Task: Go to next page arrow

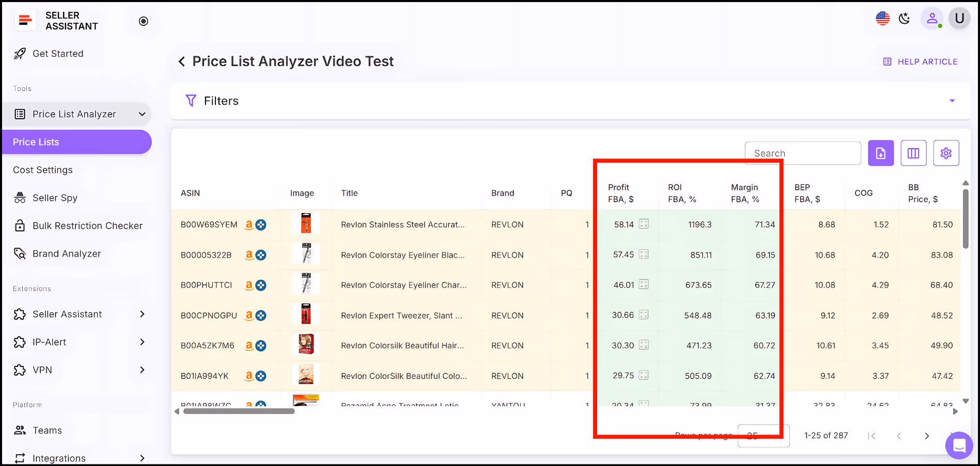Action: (x=927, y=436)
